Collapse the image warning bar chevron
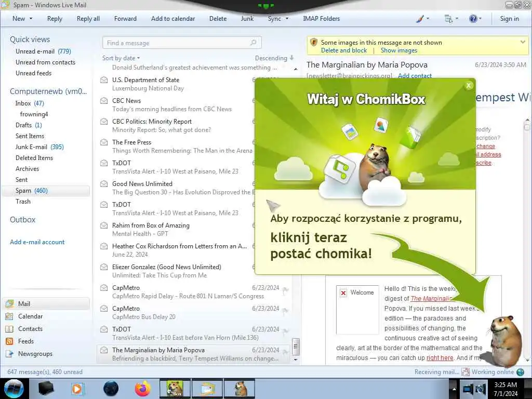 tap(523, 42)
